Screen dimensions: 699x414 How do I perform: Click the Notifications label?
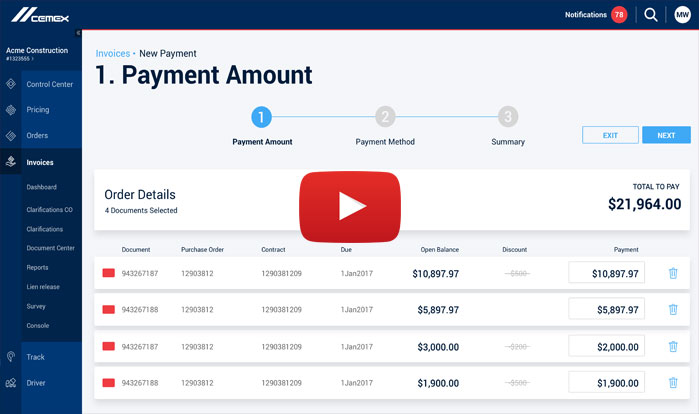[x=586, y=15]
